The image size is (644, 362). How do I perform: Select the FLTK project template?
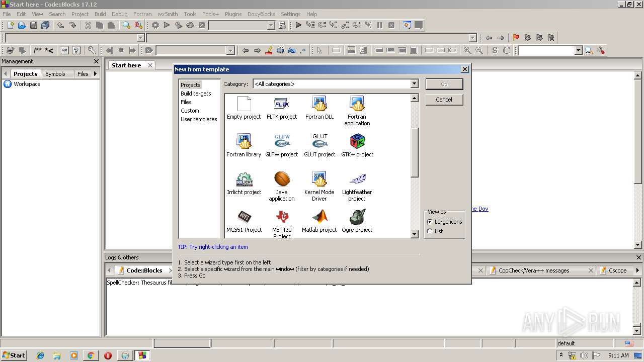(x=282, y=109)
